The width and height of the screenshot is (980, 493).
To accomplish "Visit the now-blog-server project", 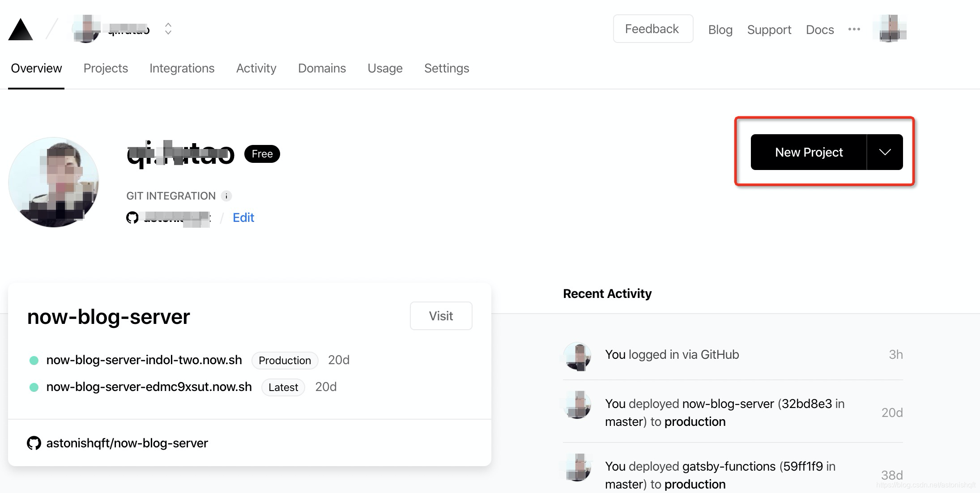I will pyautogui.click(x=441, y=316).
